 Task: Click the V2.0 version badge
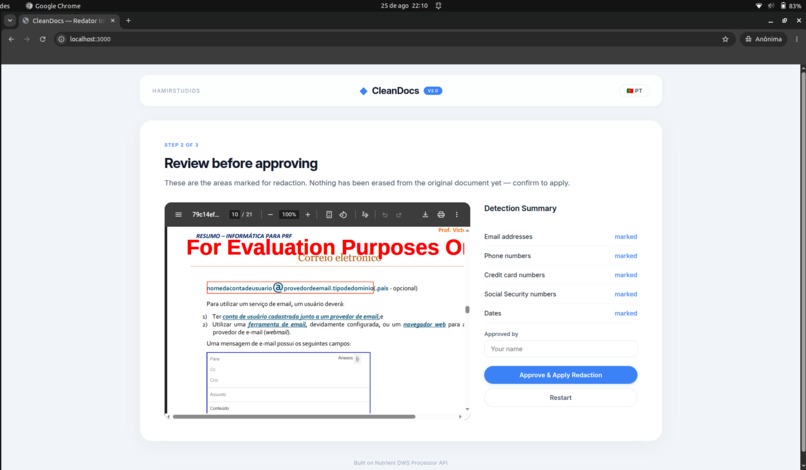point(433,91)
